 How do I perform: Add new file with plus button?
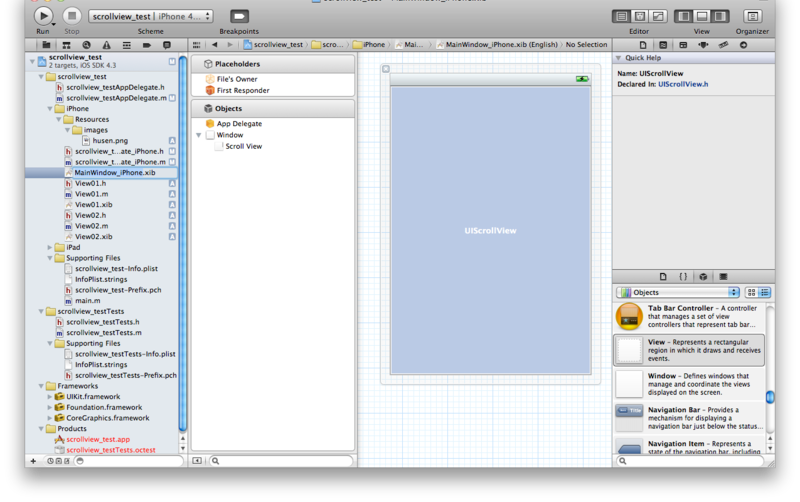33,461
